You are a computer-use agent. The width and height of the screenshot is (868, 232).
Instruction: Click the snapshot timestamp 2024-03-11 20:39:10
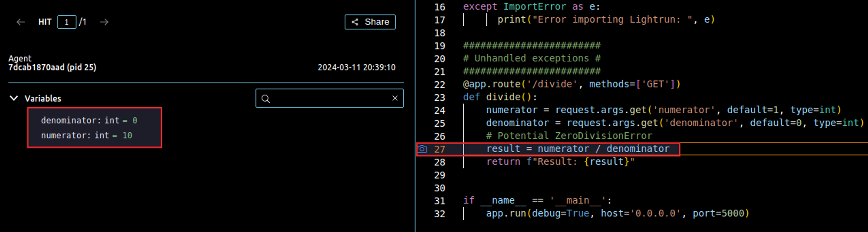tap(356, 68)
